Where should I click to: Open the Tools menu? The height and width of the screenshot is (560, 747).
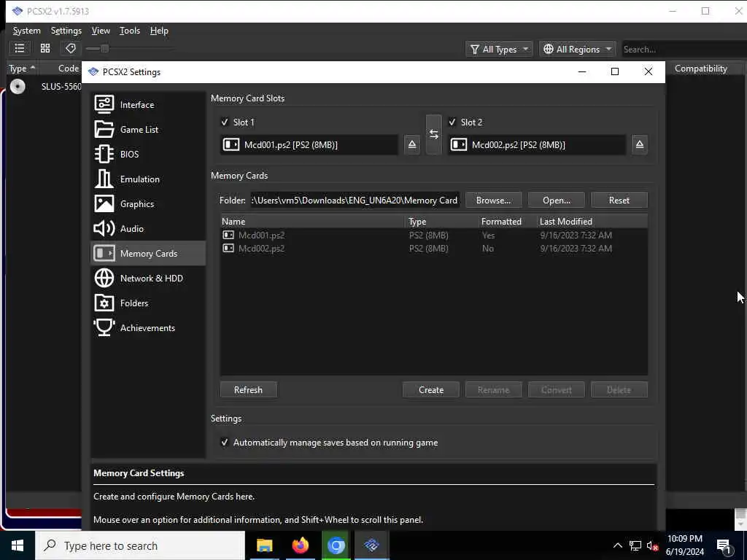pyautogui.click(x=130, y=31)
